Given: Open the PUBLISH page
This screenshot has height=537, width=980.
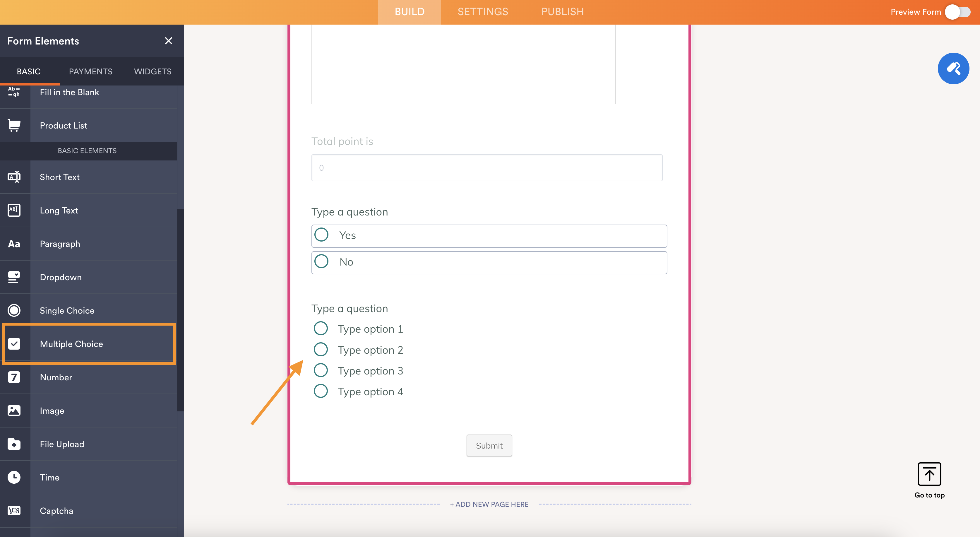Looking at the screenshot, I should tap(562, 11).
